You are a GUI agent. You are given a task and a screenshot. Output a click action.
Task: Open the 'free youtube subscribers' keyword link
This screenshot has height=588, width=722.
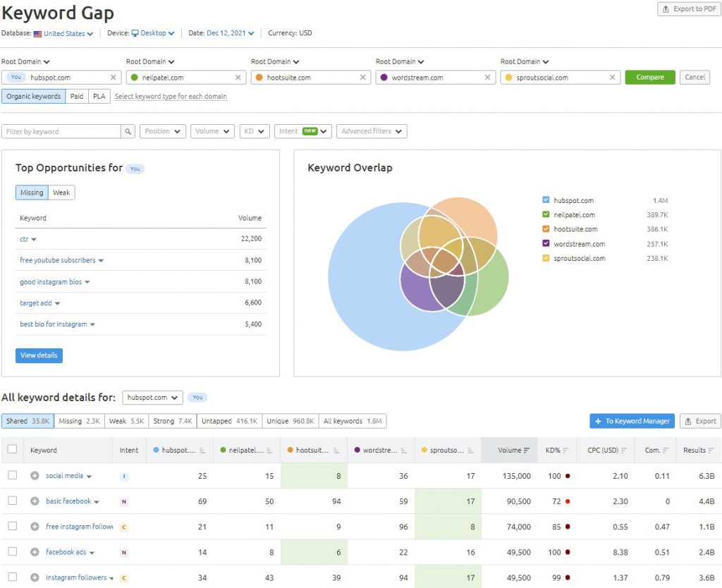pyautogui.click(x=58, y=260)
